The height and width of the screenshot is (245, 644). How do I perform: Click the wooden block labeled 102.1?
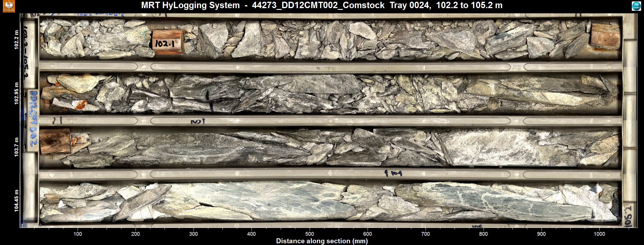[x=167, y=41]
